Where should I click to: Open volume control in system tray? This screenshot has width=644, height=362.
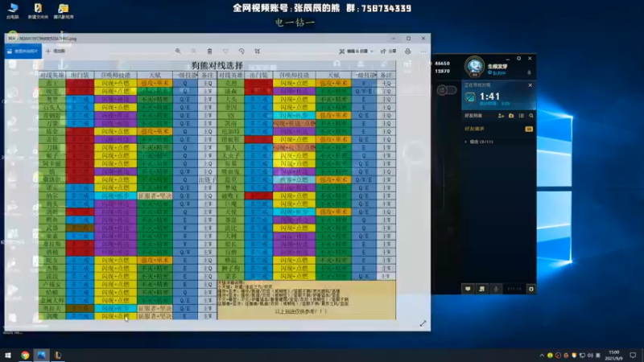coord(590,356)
